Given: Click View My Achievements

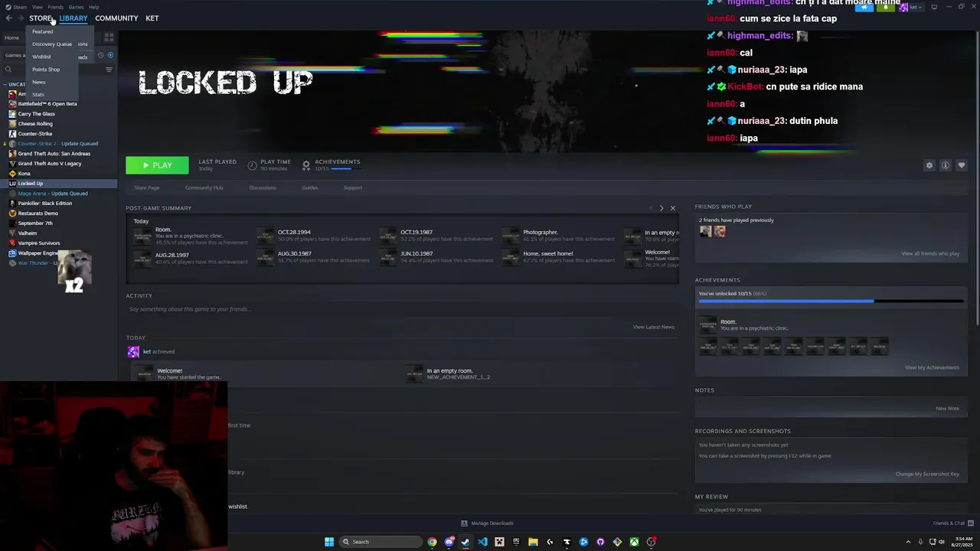Looking at the screenshot, I should click(932, 367).
